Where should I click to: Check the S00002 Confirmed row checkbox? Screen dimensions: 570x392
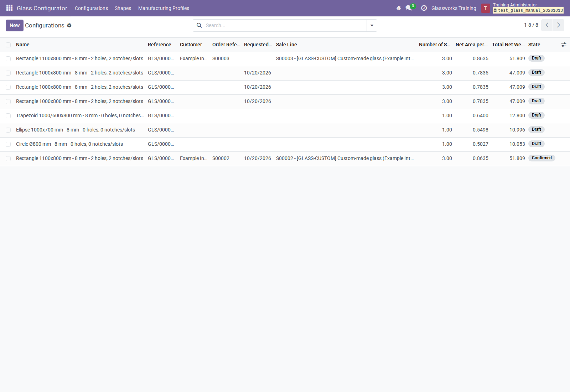coord(8,159)
